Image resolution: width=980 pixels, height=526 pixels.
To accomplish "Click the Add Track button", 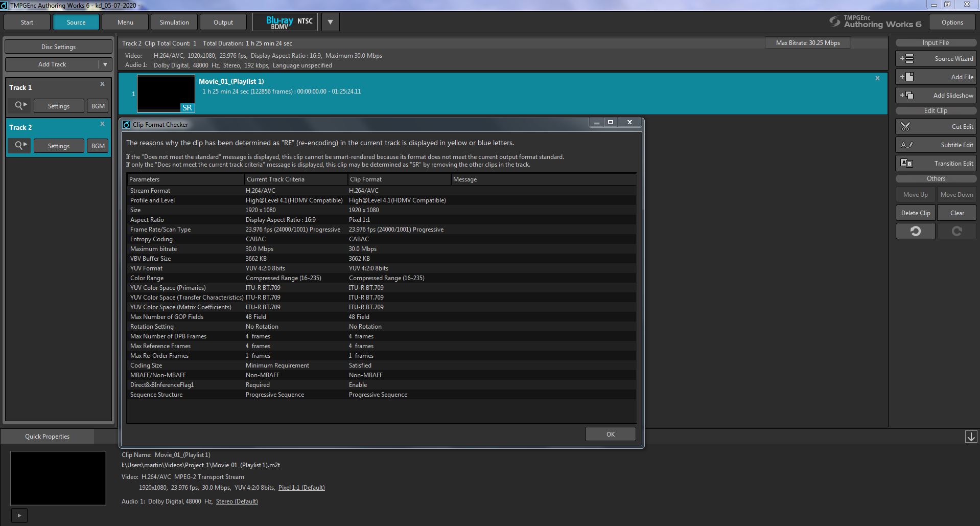I will coord(52,64).
